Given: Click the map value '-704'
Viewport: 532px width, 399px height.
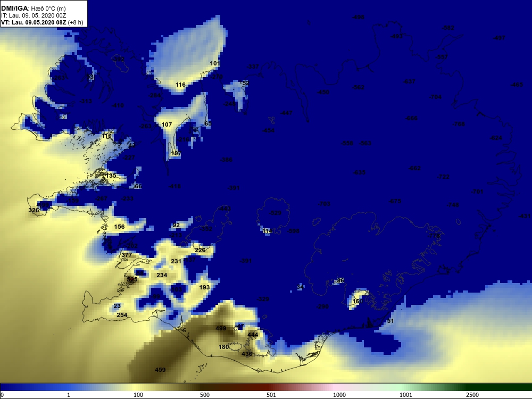Looking at the screenshot, I should pos(435,97).
